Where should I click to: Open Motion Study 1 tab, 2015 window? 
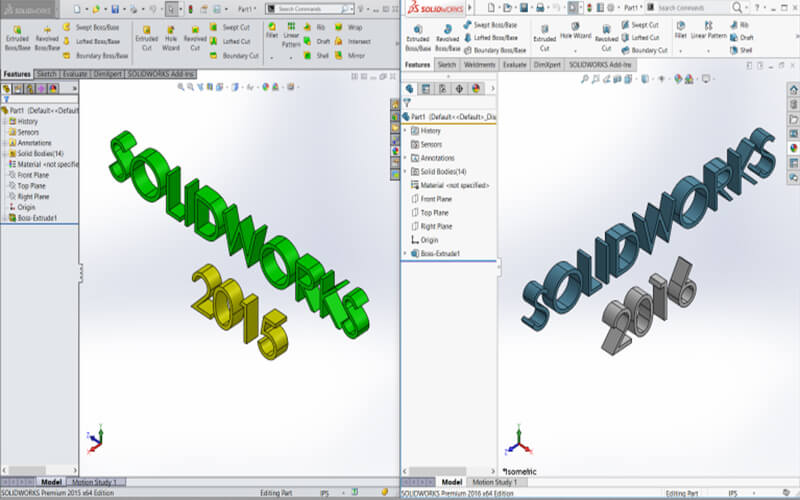[95, 482]
